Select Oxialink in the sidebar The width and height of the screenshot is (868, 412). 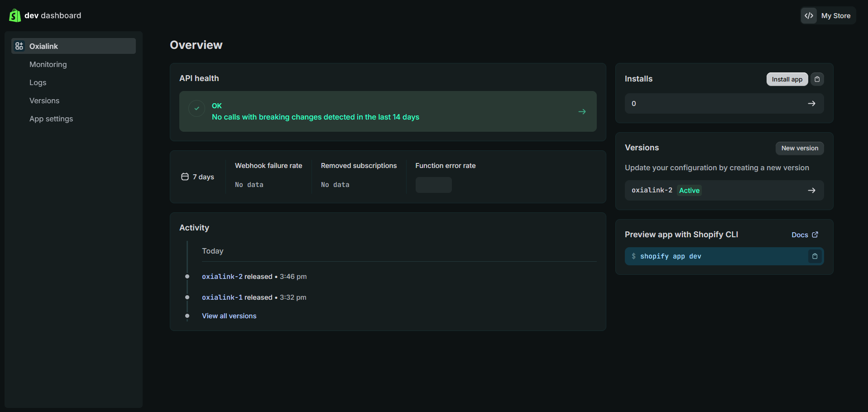click(x=73, y=46)
